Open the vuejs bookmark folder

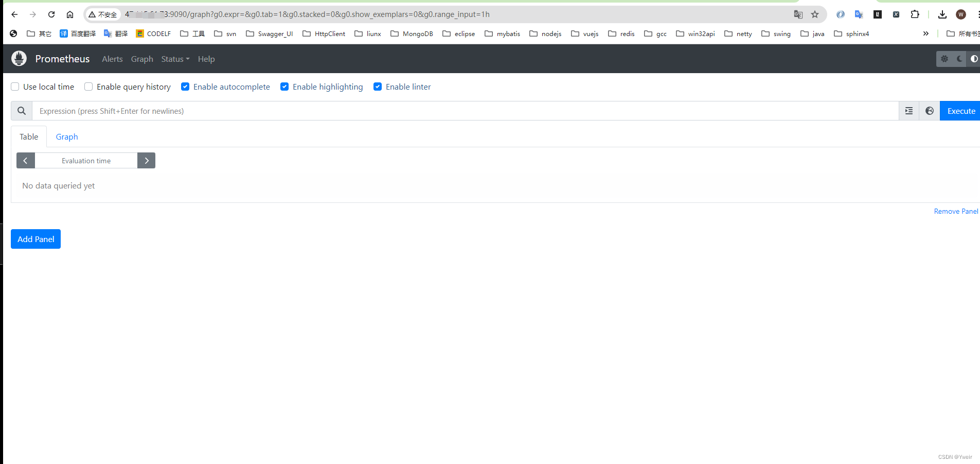585,33
